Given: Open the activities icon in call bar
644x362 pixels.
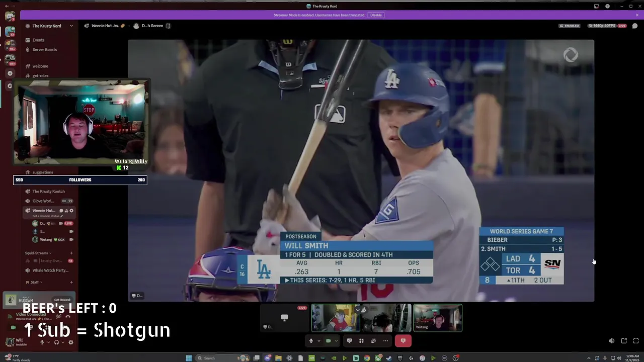Looking at the screenshot, I should coord(361,341).
